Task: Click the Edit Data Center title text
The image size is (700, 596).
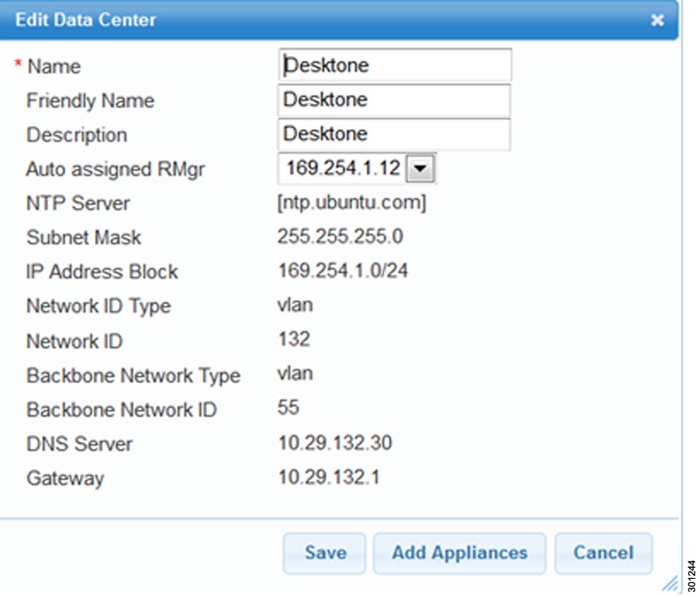Action: click(x=86, y=19)
